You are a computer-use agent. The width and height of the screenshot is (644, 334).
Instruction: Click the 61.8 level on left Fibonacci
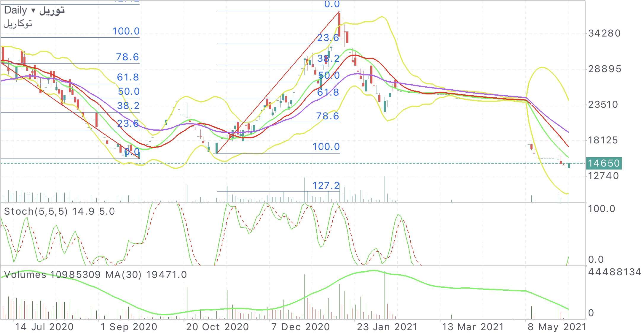click(128, 77)
